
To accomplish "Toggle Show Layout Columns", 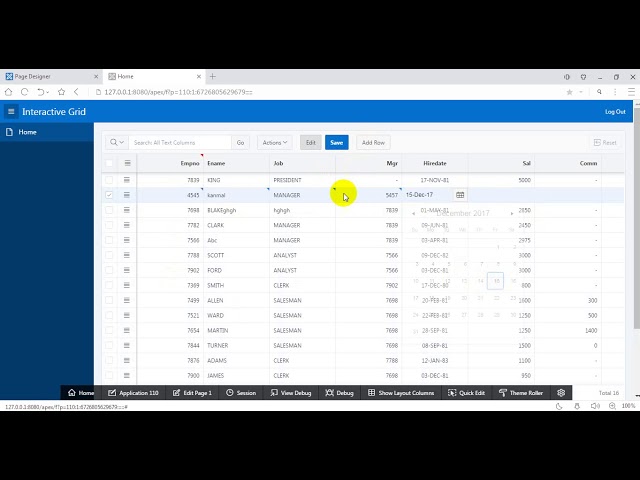I will (x=401, y=393).
